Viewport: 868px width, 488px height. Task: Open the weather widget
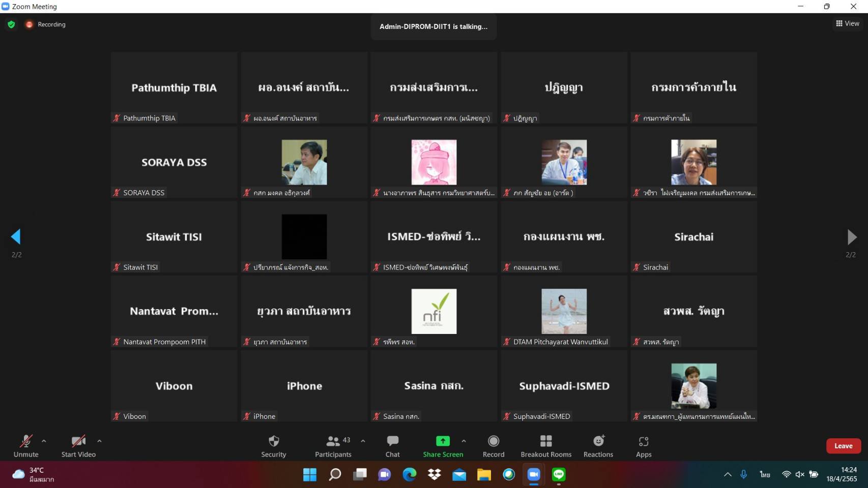[34, 474]
